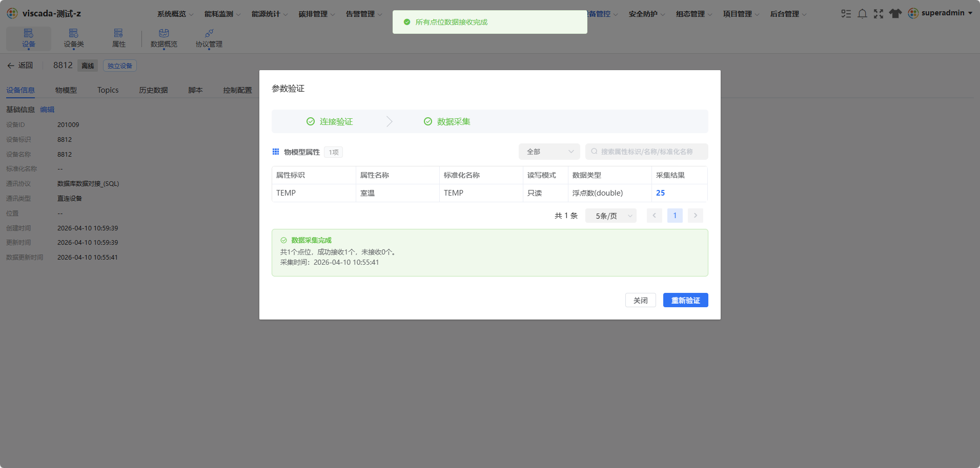The height and width of the screenshot is (468, 980).
Task: Open the 5条/页 page size dropdown
Action: [611, 216]
